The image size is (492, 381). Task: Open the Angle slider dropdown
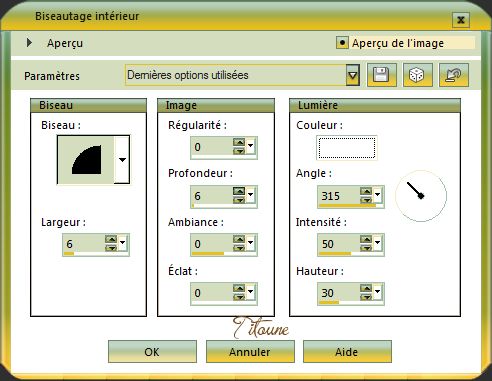[x=377, y=195]
